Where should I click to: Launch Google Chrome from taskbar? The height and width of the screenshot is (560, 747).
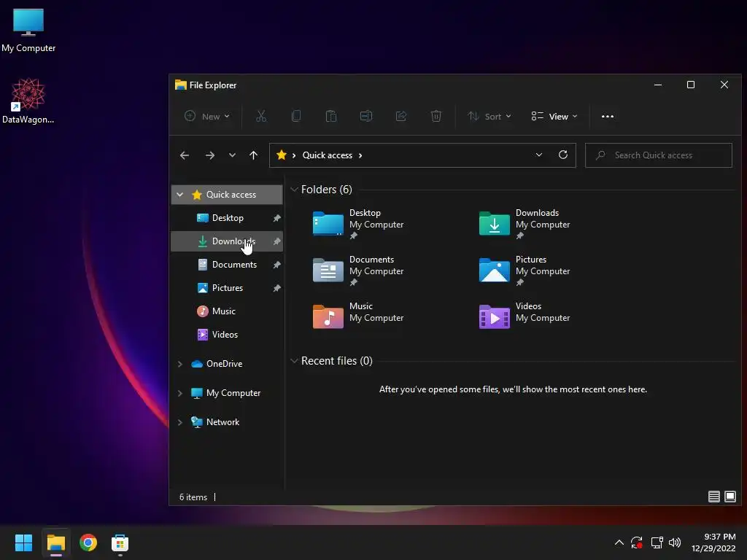88,542
